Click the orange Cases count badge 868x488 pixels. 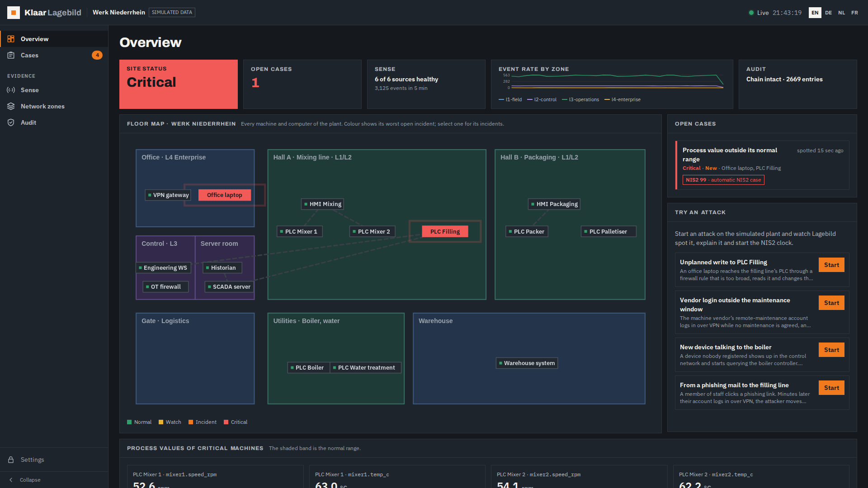[97, 55]
